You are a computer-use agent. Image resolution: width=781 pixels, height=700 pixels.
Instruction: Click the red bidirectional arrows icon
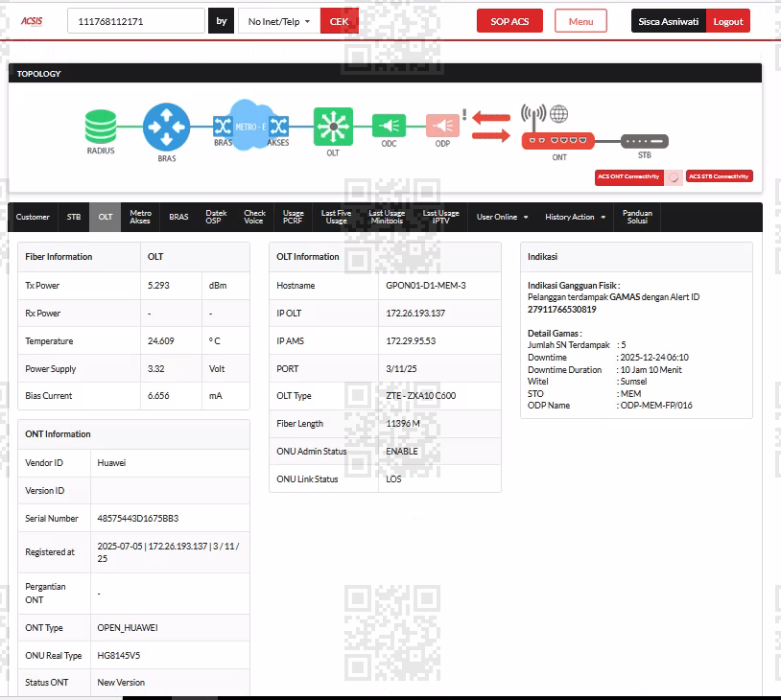pos(491,127)
